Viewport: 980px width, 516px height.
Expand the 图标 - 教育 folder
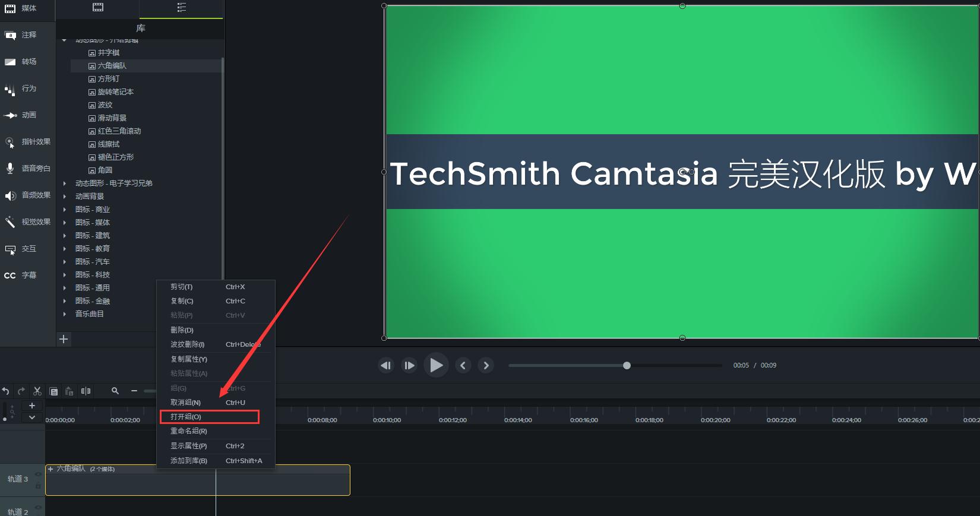(x=65, y=249)
